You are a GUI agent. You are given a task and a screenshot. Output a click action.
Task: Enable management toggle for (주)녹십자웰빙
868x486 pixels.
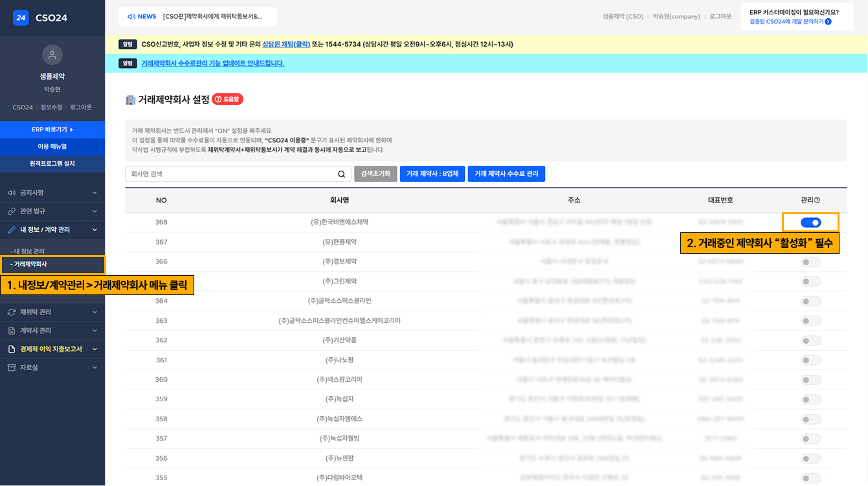810,439
